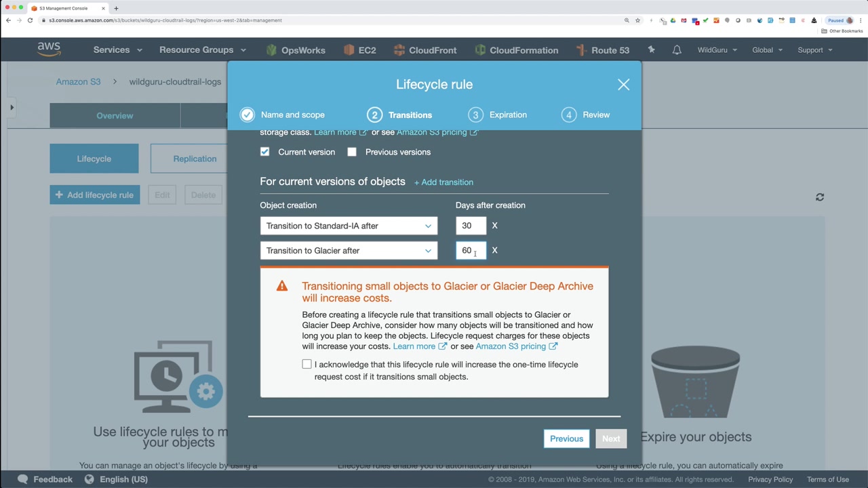Check the Previous versions checkbox
The width and height of the screenshot is (868, 488).
pyautogui.click(x=352, y=152)
